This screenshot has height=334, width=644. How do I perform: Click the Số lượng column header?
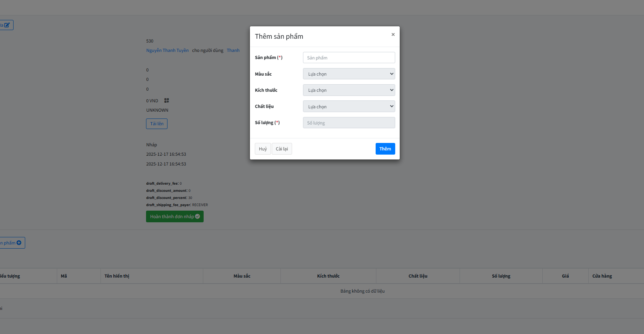501,276
